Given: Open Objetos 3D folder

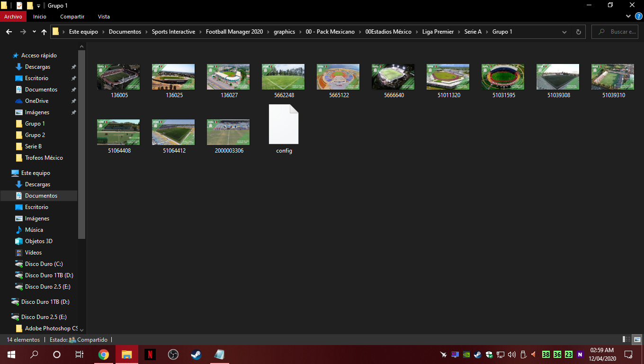Looking at the screenshot, I should point(39,241).
